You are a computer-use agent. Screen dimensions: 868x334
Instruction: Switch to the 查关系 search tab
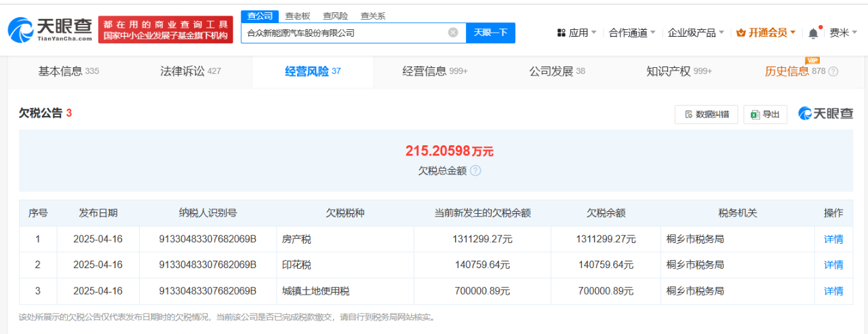[x=373, y=16]
